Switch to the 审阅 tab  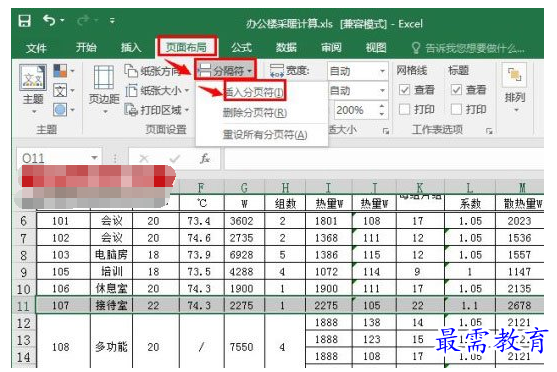click(x=331, y=47)
